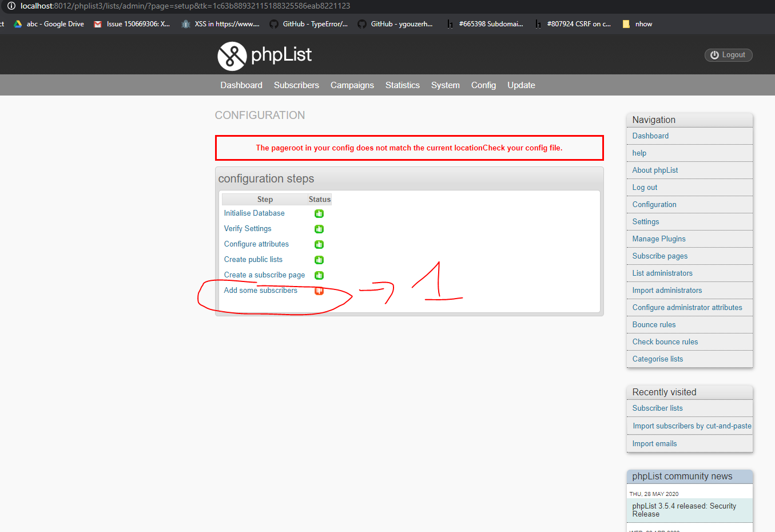This screenshot has height=532, width=775.
Task: Open the Initialise Database step link
Action: coord(254,213)
